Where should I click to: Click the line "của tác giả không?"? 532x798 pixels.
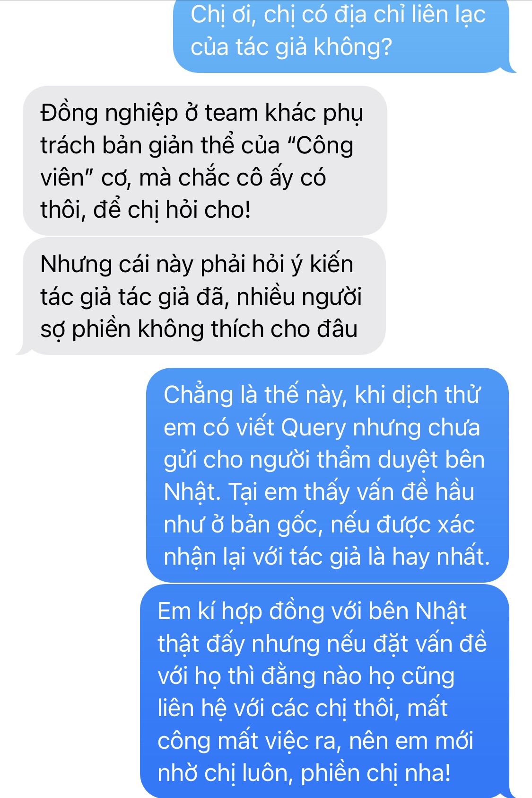291,47
